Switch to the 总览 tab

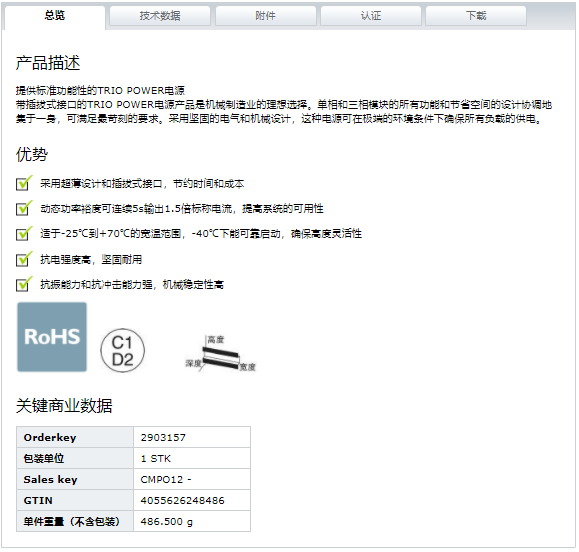[55, 16]
